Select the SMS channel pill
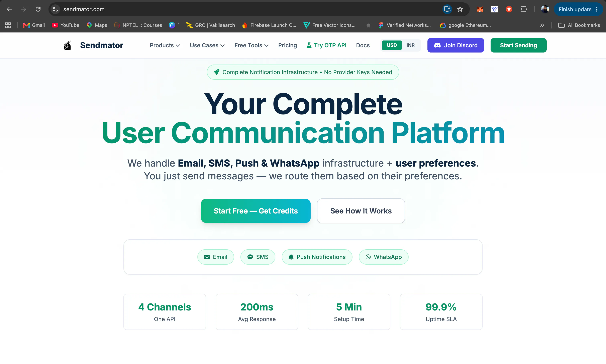Image resolution: width=606 pixels, height=364 pixels. pyautogui.click(x=258, y=257)
